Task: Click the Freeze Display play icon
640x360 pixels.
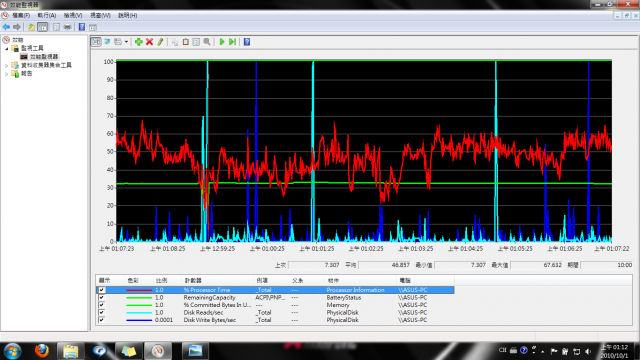Action: point(222,42)
